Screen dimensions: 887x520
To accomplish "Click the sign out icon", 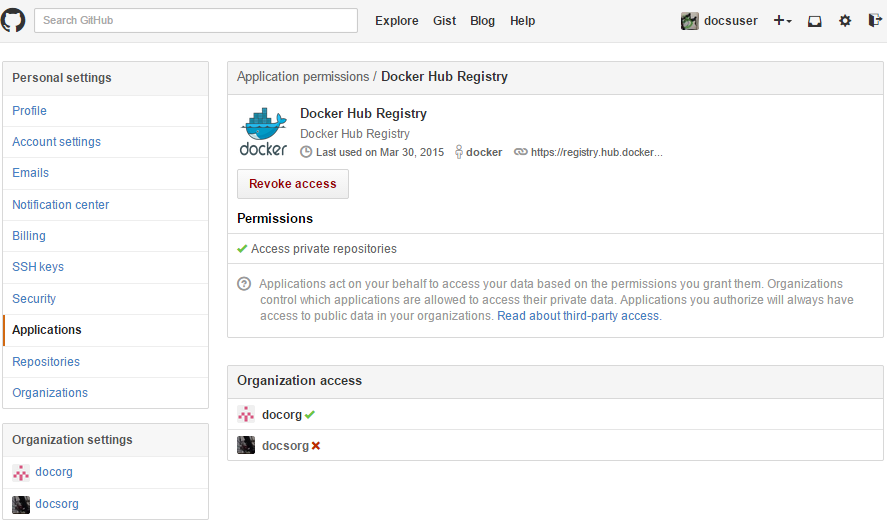I will point(874,21).
